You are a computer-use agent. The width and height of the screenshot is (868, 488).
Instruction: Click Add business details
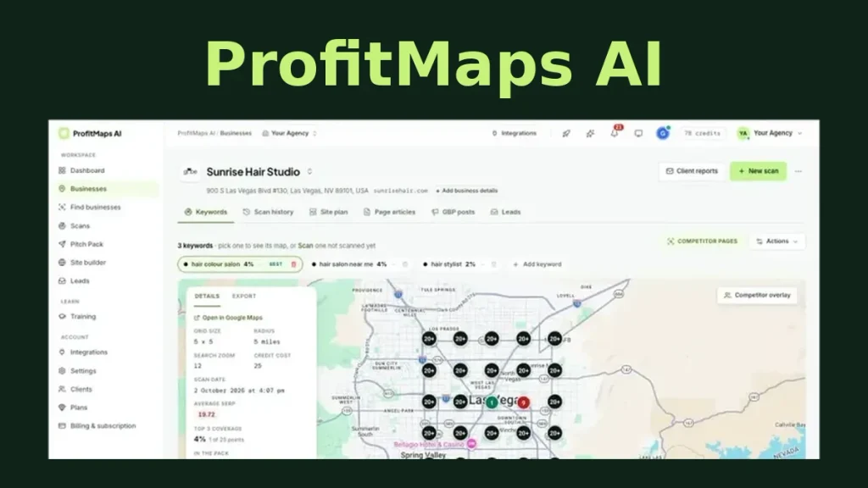(x=467, y=191)
